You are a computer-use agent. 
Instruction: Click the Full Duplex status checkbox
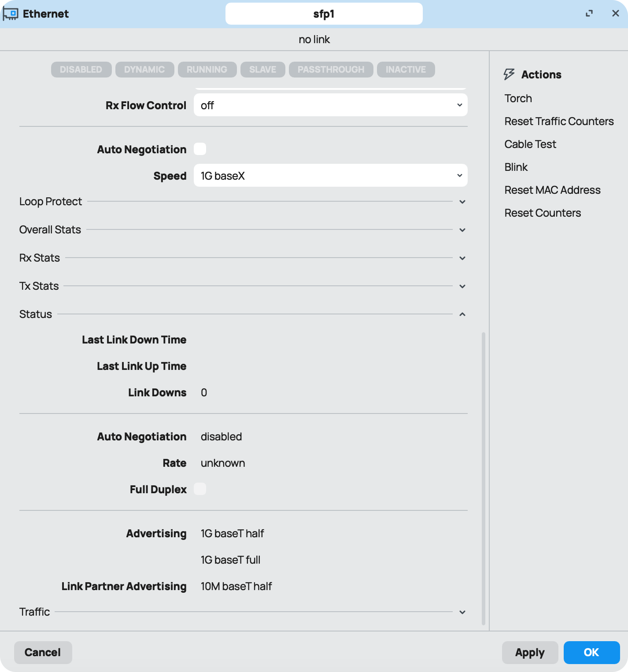[x=200, y=489]
